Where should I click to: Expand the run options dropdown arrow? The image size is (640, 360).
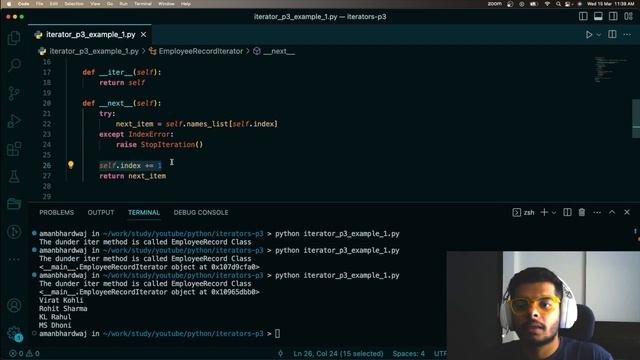599,35
